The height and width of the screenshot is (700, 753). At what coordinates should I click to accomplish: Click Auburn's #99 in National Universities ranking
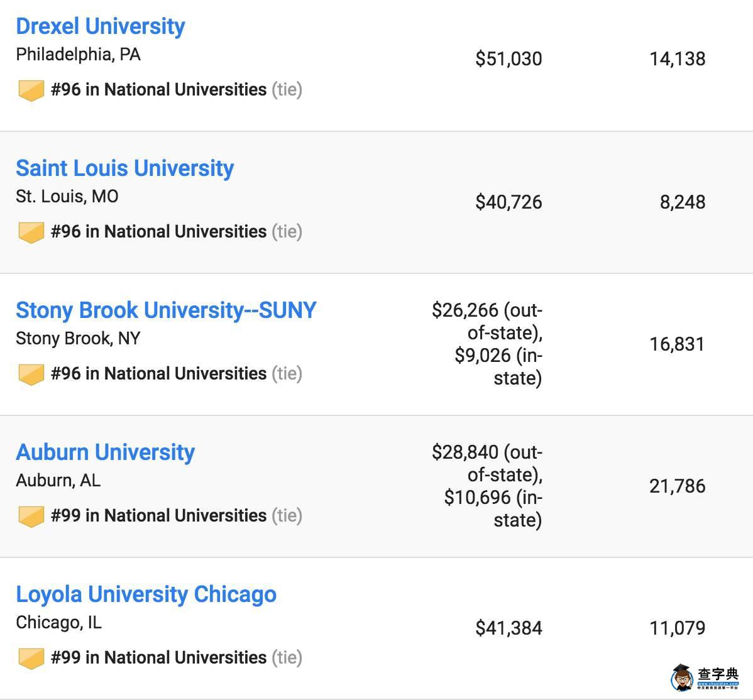click(x=159, y=516)
